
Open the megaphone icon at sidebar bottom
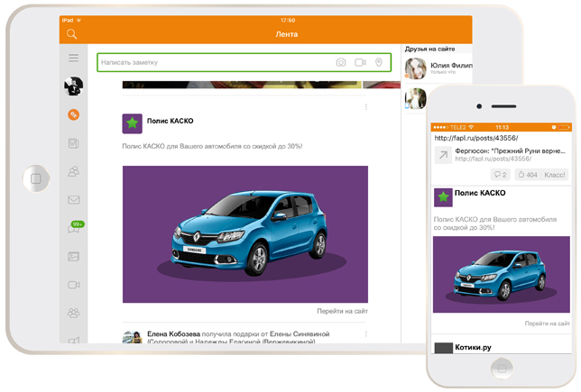click(x=73, y=340)
